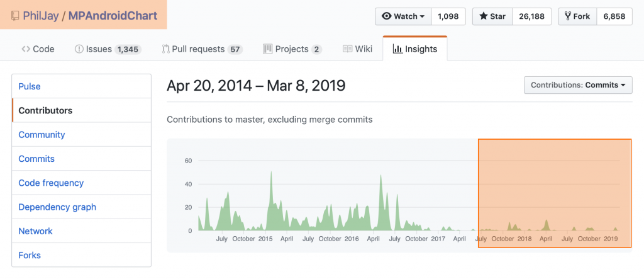Click the highlighted range on the commits graph

(554, 193)
